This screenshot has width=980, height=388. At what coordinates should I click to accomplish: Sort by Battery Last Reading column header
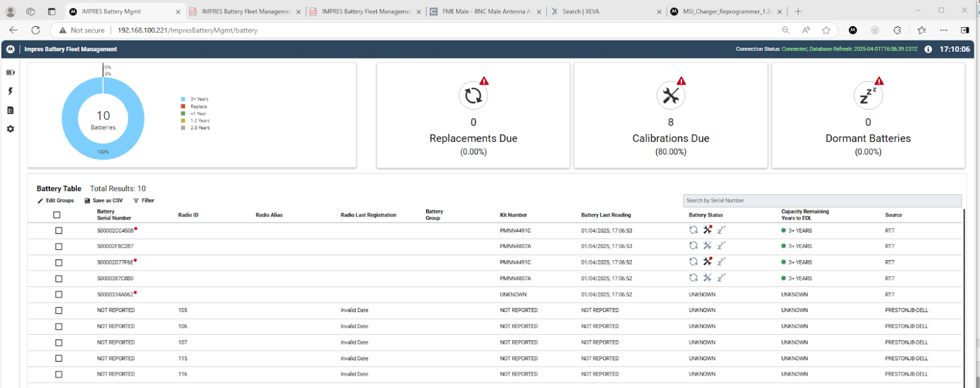pyautogui.click(x=606, y=215)
